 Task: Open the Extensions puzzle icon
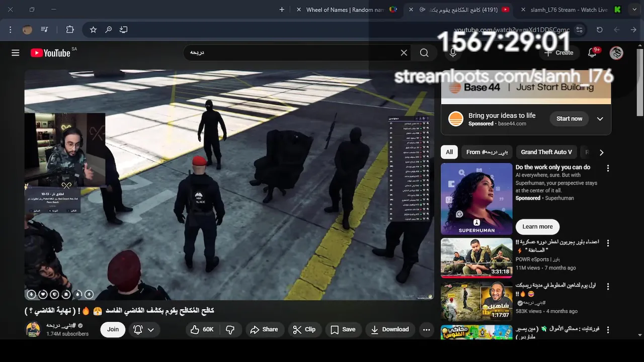[x=70, y=30]
